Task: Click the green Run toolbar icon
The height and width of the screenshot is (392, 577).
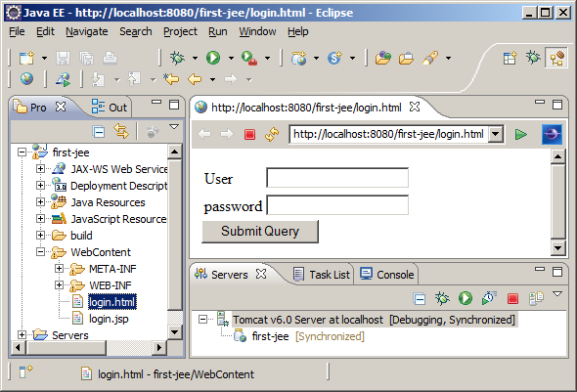Action: (213, 58)
